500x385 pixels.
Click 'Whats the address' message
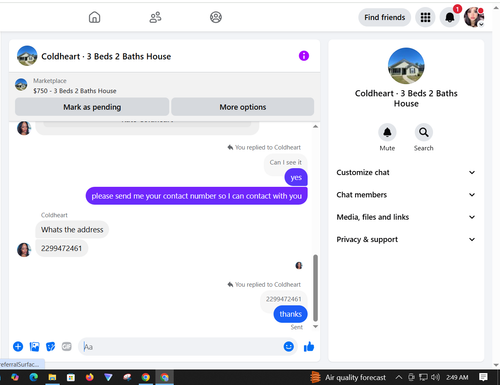point(72,230)
